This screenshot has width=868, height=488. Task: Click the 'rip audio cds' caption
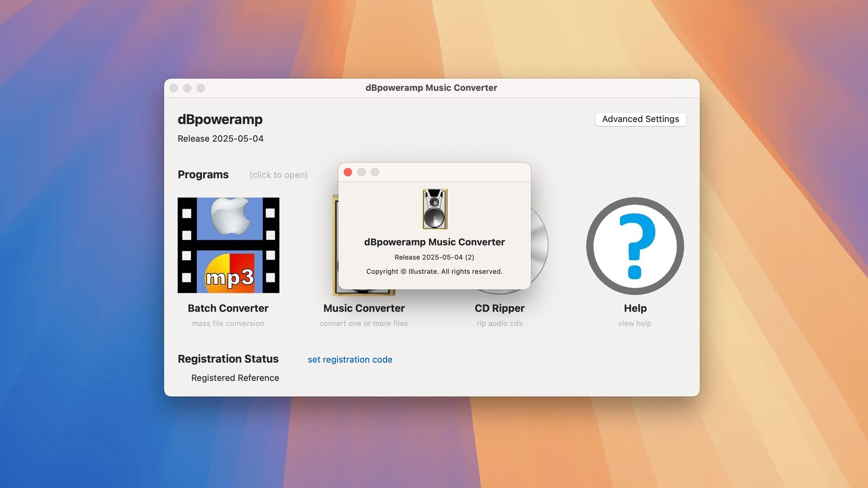[x=500, y=324]
